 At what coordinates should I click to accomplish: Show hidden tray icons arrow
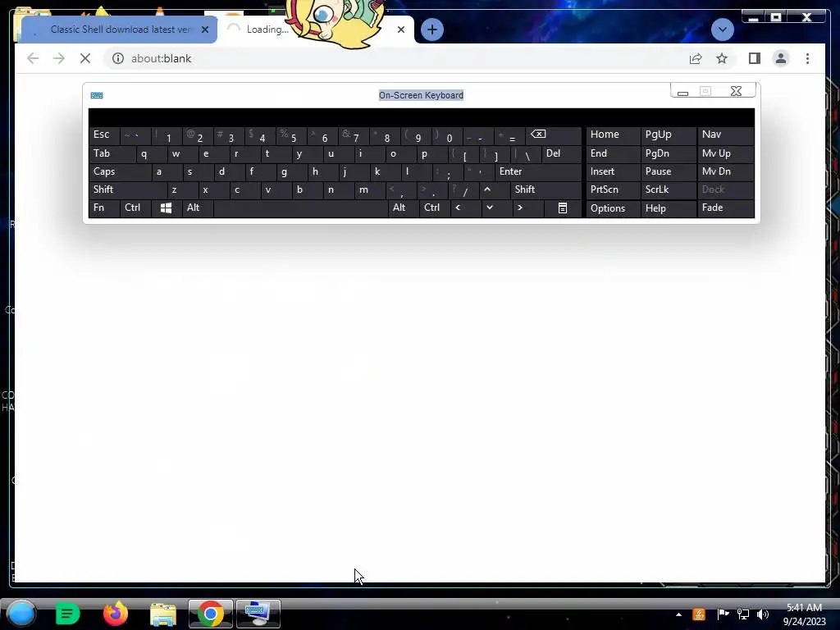click(x=678, y=614)
